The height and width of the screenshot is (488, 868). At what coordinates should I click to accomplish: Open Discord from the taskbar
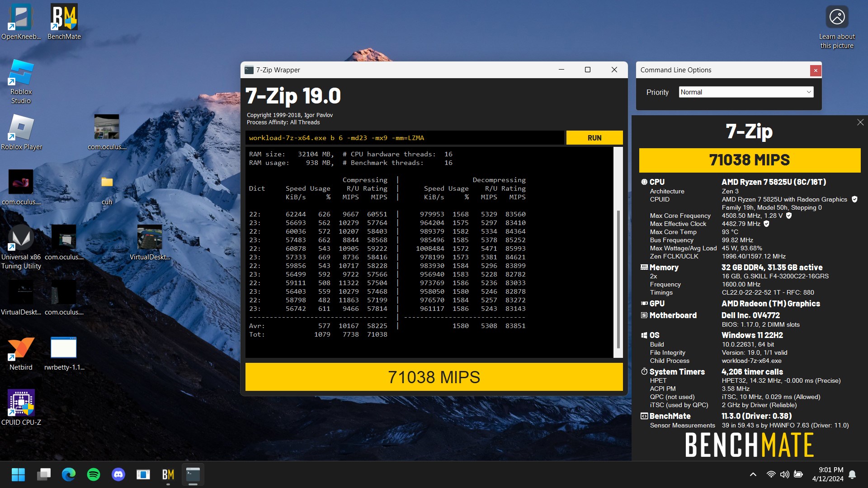(x=118, y=474)
